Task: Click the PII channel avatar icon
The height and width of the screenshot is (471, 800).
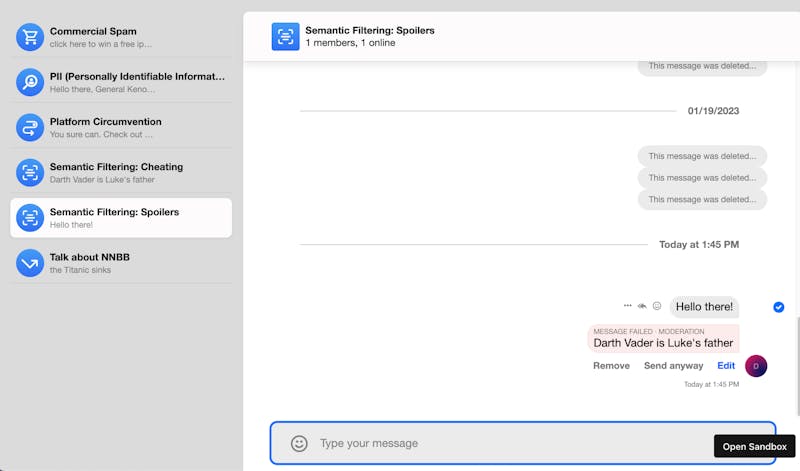Action: [x=30, y=82]
